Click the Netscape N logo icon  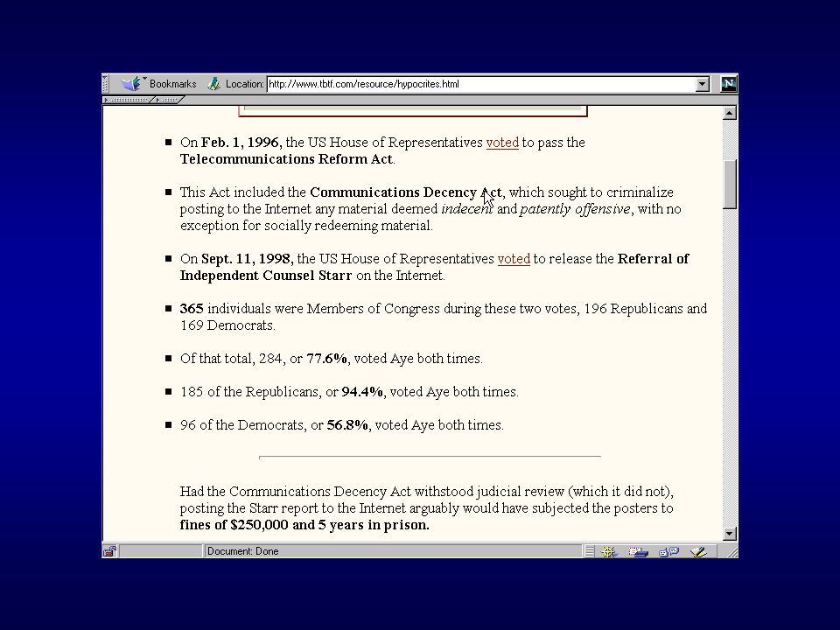tap(729, 84)
